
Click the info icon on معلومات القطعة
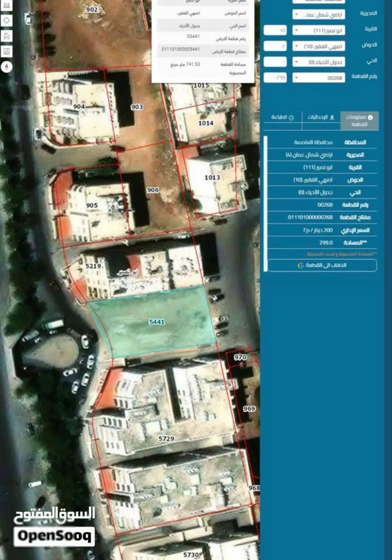pyautogui.click(x=370, y=117)
